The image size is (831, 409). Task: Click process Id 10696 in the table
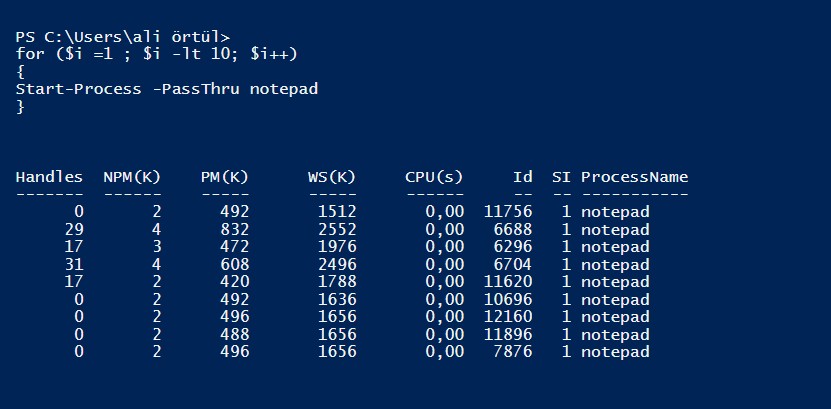coord(508,300)
